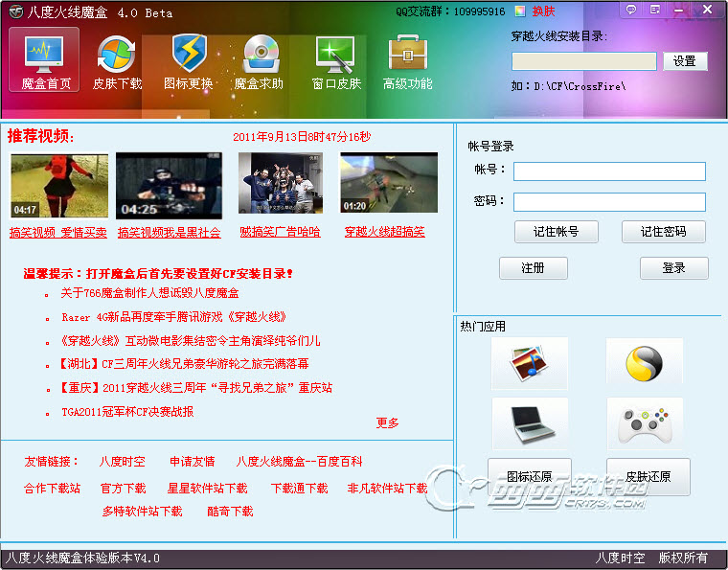Click the menu list icon in title bar

click(x=655, y=10)
